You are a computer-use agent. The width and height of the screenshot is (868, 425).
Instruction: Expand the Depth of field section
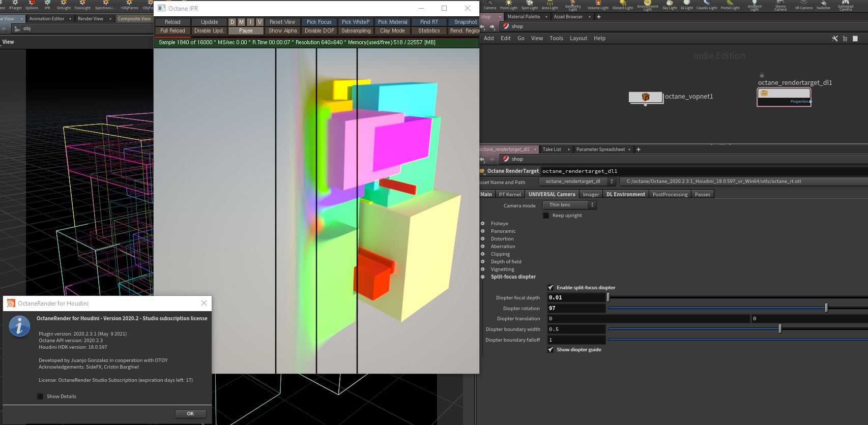(483, 262)
